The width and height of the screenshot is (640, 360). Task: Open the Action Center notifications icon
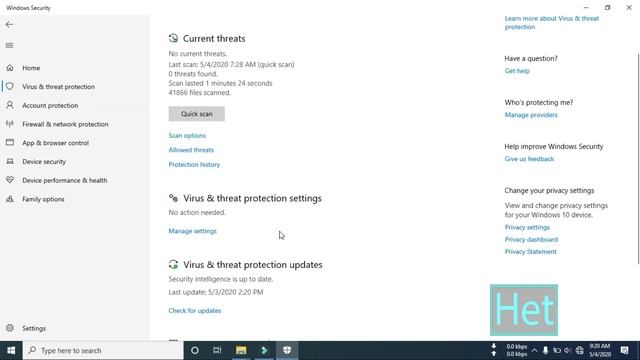pyautogui.click(x=624, y=350)
